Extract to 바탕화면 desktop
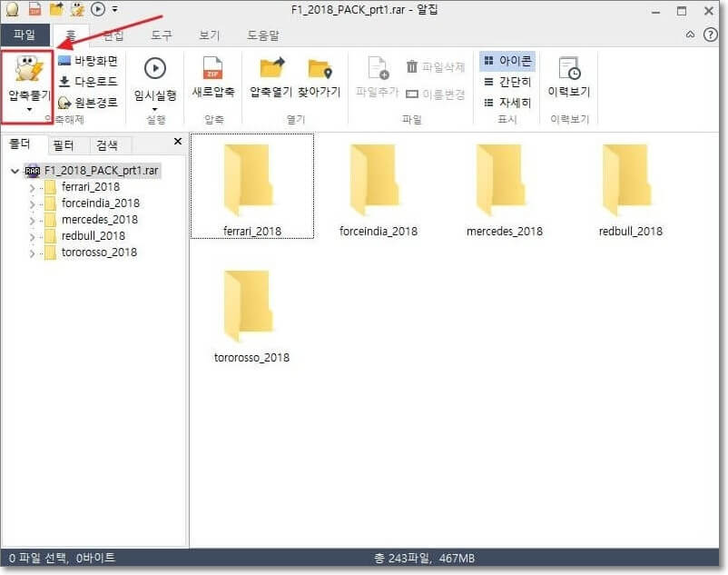Image resolution: width=728 pixels, height=575 pixels. 88,61
